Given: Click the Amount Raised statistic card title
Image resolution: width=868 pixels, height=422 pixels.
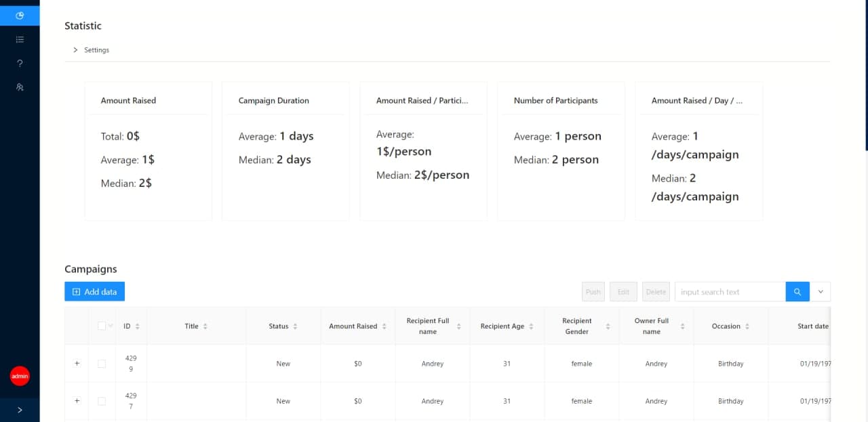Looking at the screenshot, I should coord(128,100).
